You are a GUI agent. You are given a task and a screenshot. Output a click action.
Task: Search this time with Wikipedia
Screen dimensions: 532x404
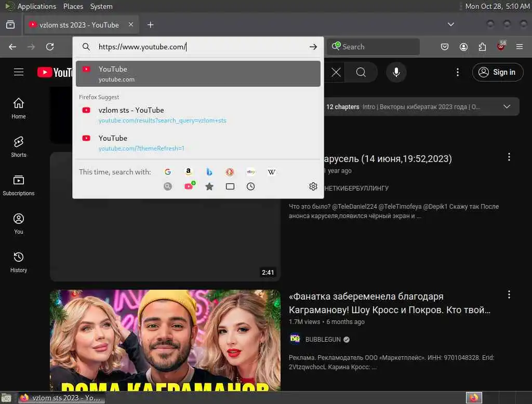[x=271, y=172]
